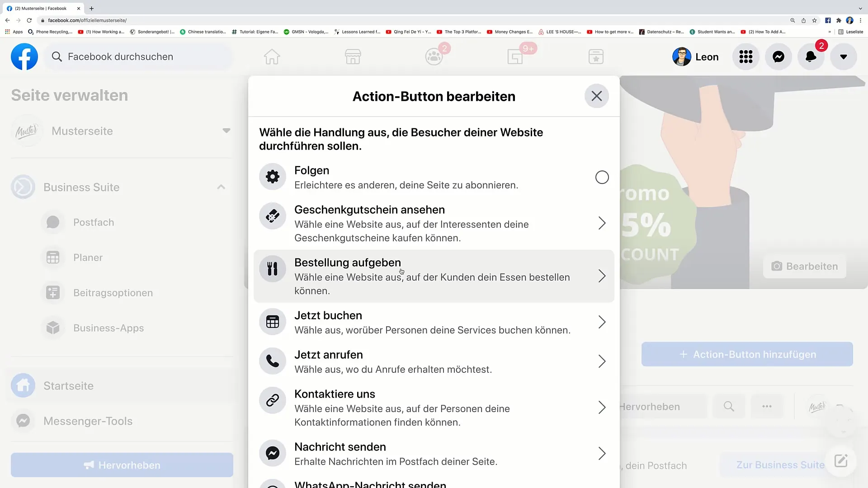
Task: Click the search magnifier on the page bar
Action: click(x=729, y=406)
